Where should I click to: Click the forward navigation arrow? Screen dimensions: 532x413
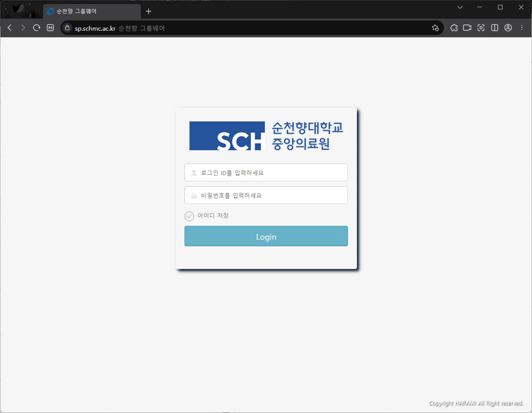coord(23,28)
